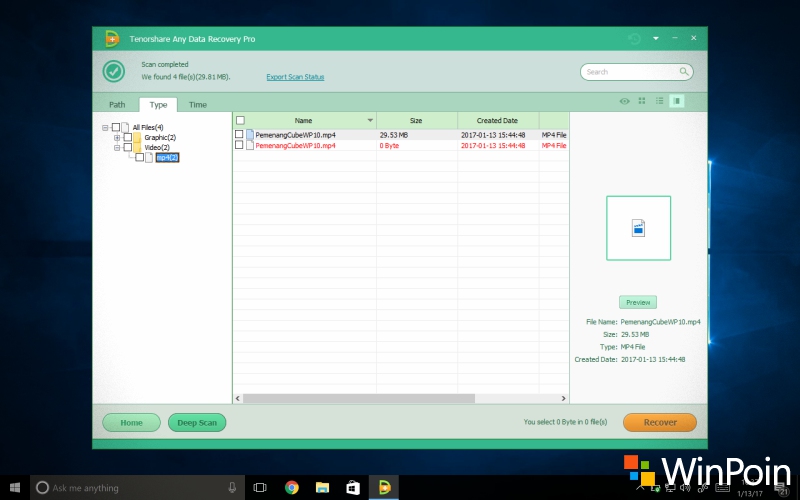Check the Video(2) checkbox
Image resolution: width=800 pixels, height=500 pixels.
point(128,147)
